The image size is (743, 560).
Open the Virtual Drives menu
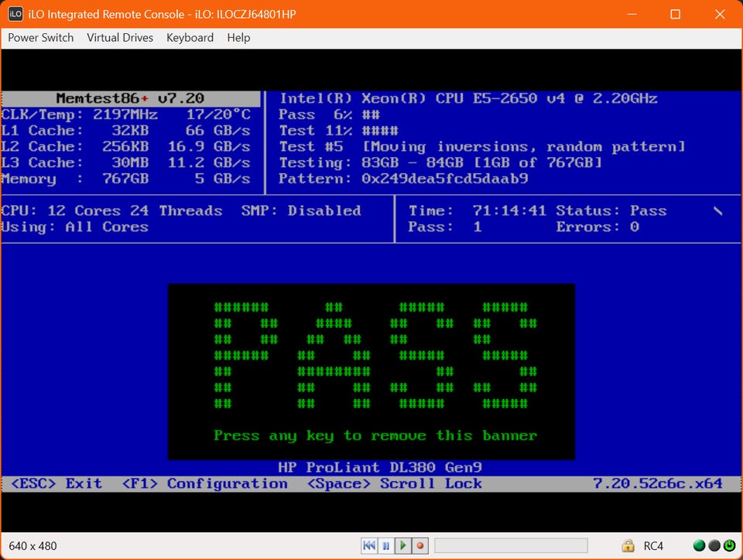[x=120, y=38]
